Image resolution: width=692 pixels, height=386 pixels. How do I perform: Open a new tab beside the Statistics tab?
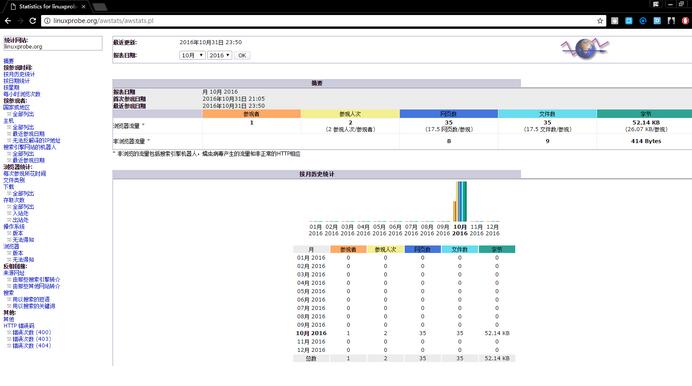click(100, 7)
